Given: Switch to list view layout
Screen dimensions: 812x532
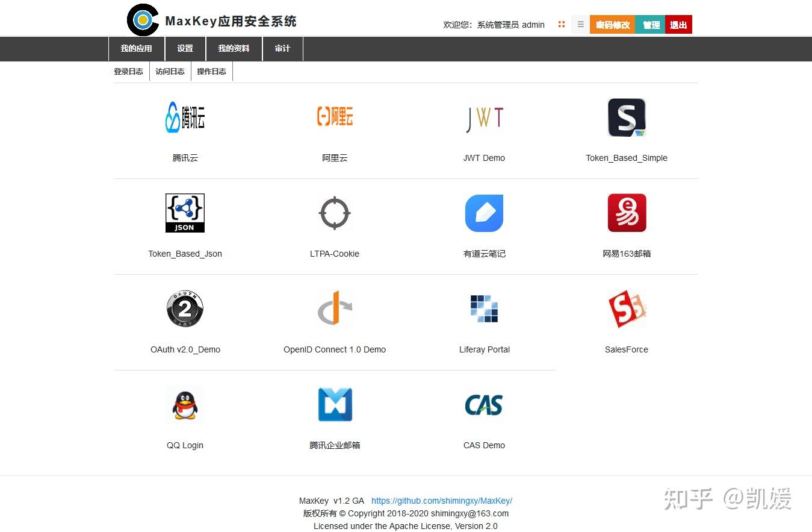Looking at the screenshot, I should click(580, 24).
